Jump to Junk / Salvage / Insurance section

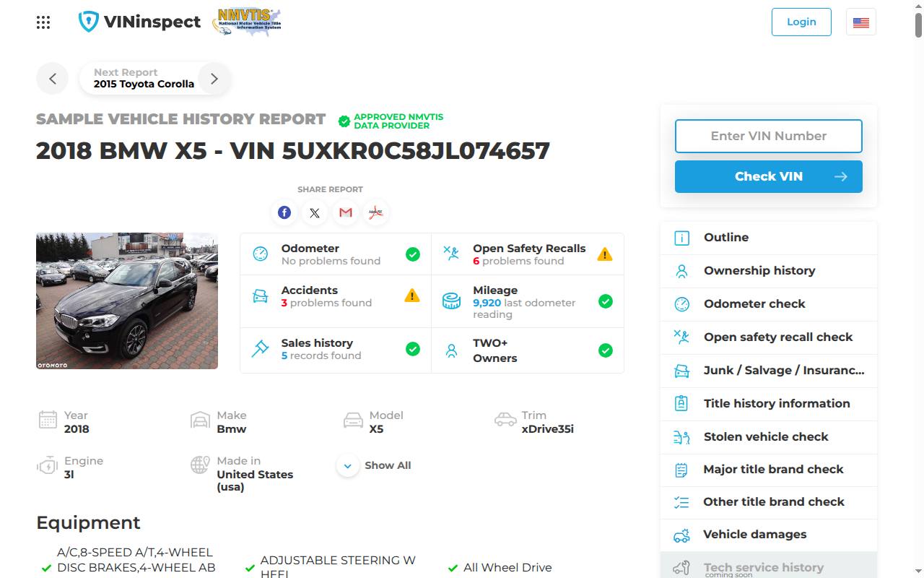point(769,371)
